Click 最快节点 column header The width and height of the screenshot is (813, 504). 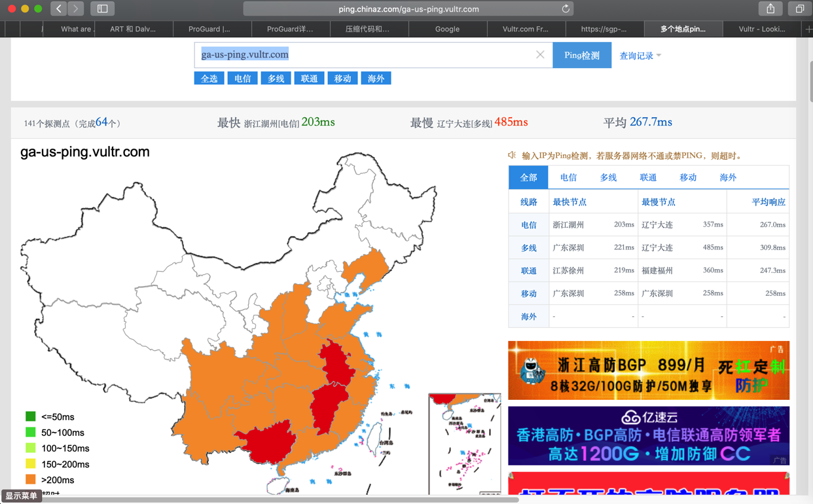point(569,202)
